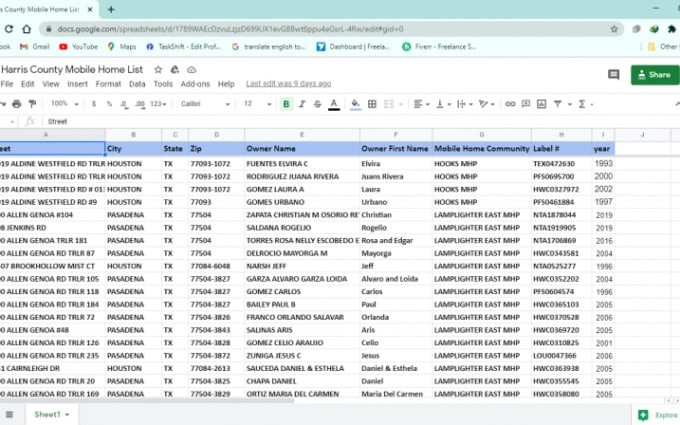Screen dimensions: 680x425
Task: Toggle bold formatting
Action: pos(286,104)
